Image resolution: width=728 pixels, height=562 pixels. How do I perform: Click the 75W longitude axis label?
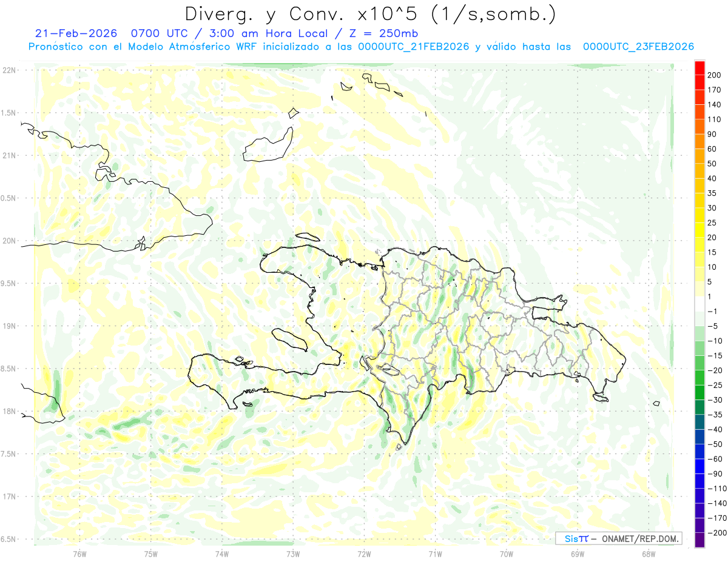click(x=151, y=554)
